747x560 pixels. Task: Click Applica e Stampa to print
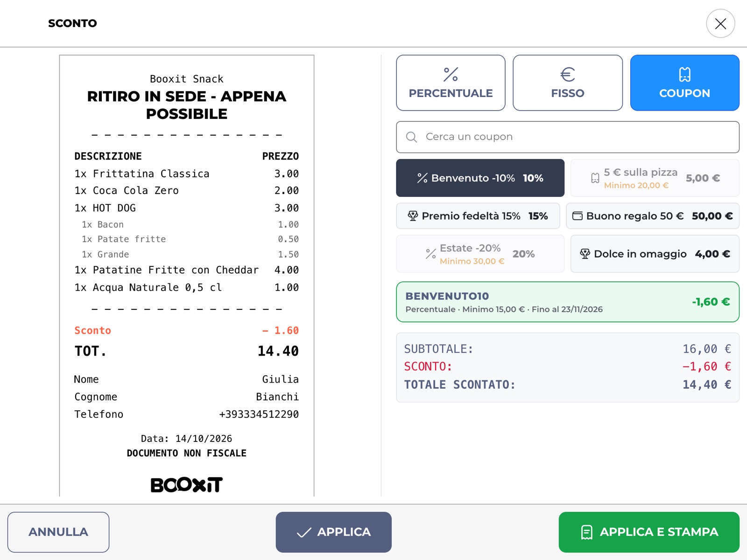coord(649,532)
